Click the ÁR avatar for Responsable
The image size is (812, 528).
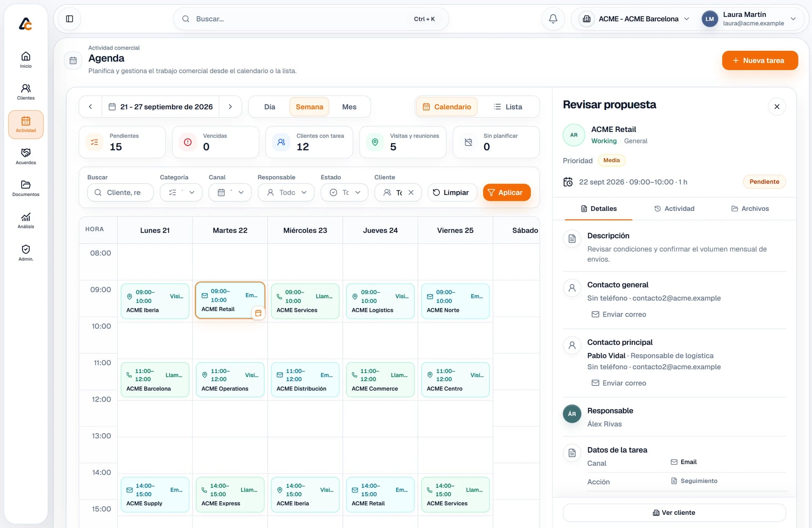(572, 414)
